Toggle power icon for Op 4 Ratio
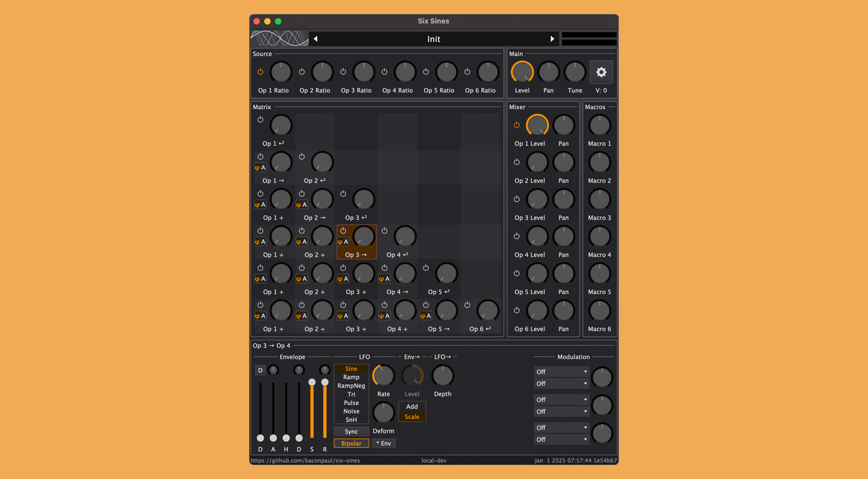Image resolution: width=868 pixels, height=479 pixels. tap(384, 72)
